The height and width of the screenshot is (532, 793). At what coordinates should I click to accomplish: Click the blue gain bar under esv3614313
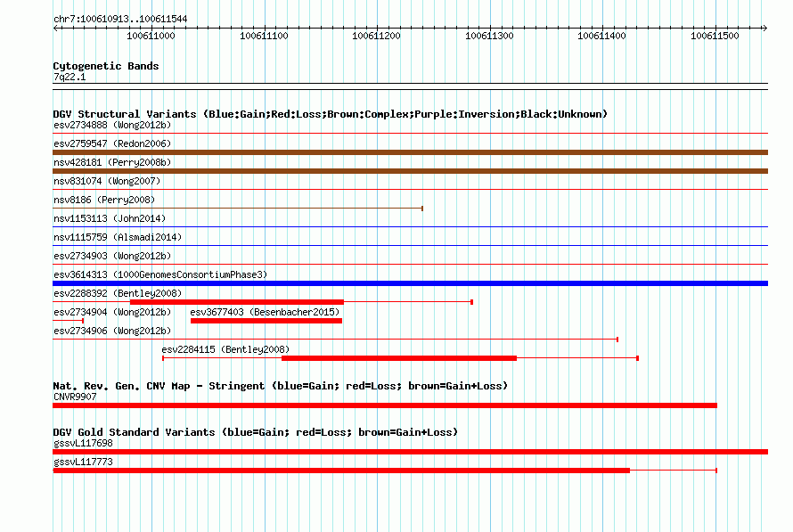coord(410,283)
